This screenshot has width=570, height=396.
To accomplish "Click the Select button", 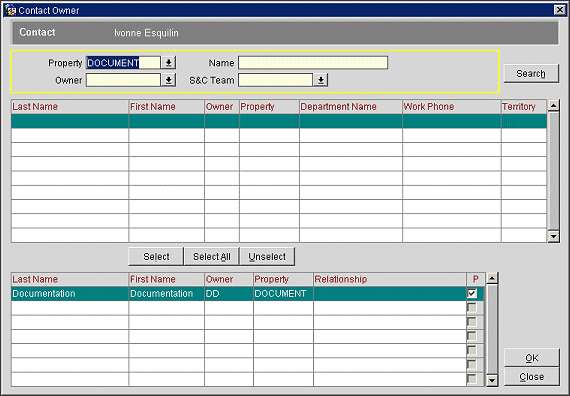I will (x=156, y=257).
